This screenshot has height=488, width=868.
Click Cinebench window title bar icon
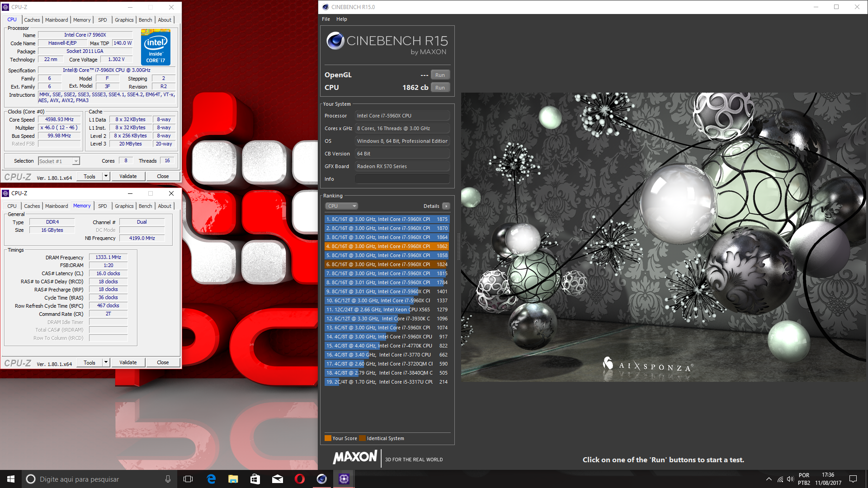coord(325,7)
